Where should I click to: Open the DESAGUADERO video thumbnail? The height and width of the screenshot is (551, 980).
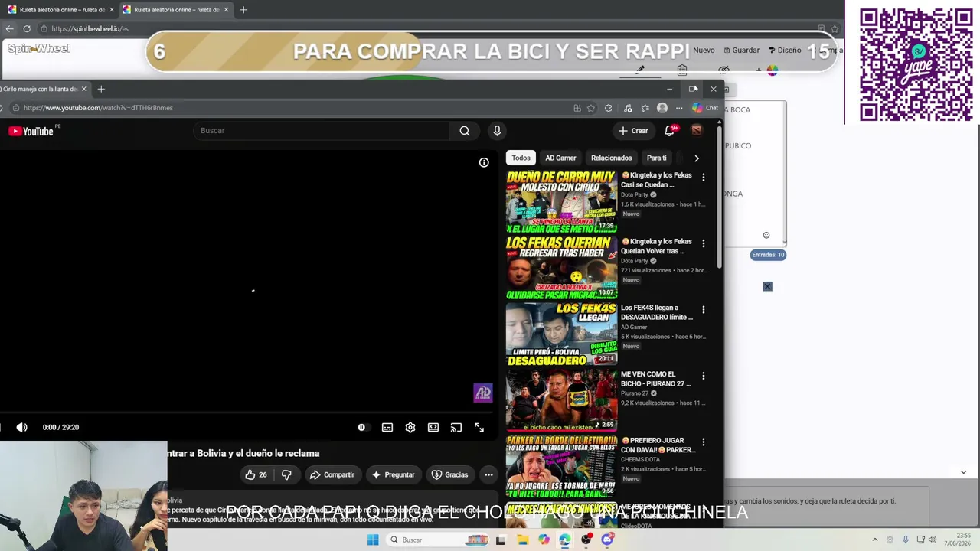(561, 334)
